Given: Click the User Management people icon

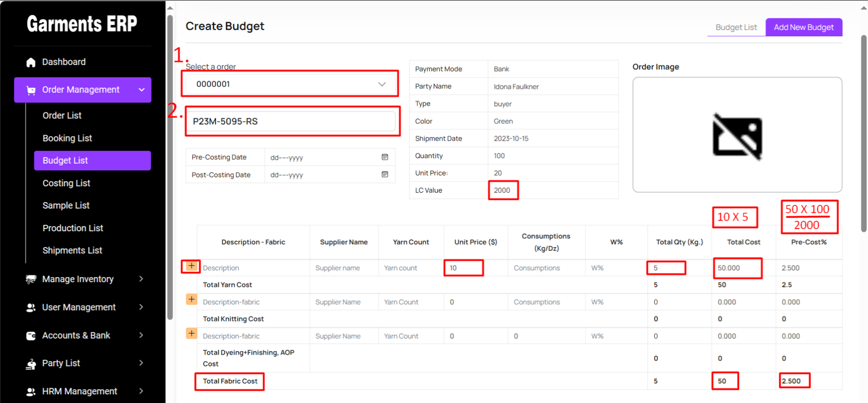Looking at the screenshot, I should pyautogui.click(x=31, y=307).
